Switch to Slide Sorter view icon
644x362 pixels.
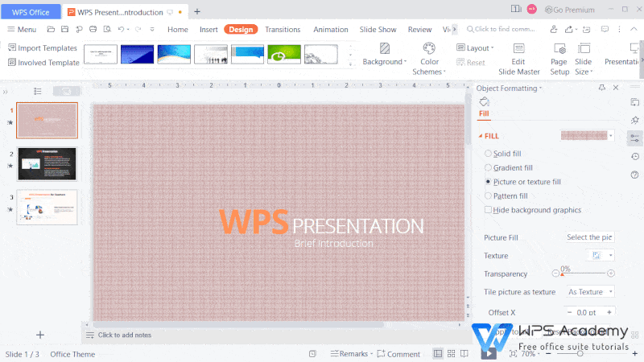(x=452, y=353)
